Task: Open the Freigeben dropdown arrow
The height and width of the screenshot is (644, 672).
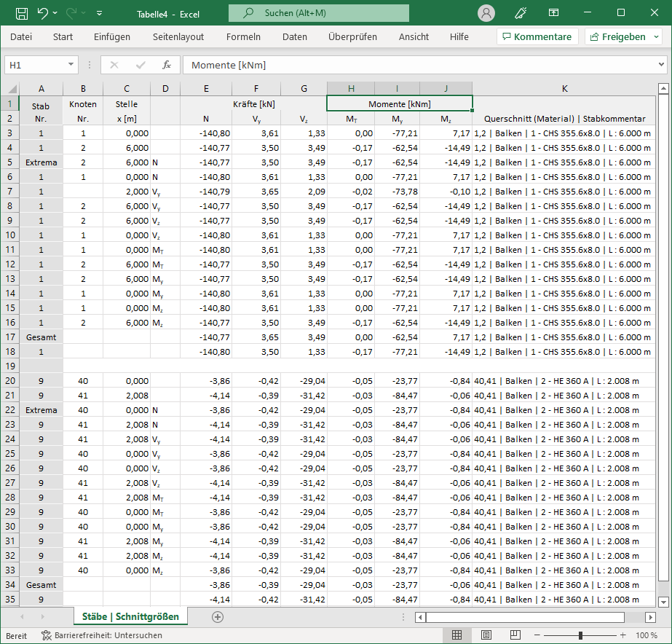Action: [656, 36]
